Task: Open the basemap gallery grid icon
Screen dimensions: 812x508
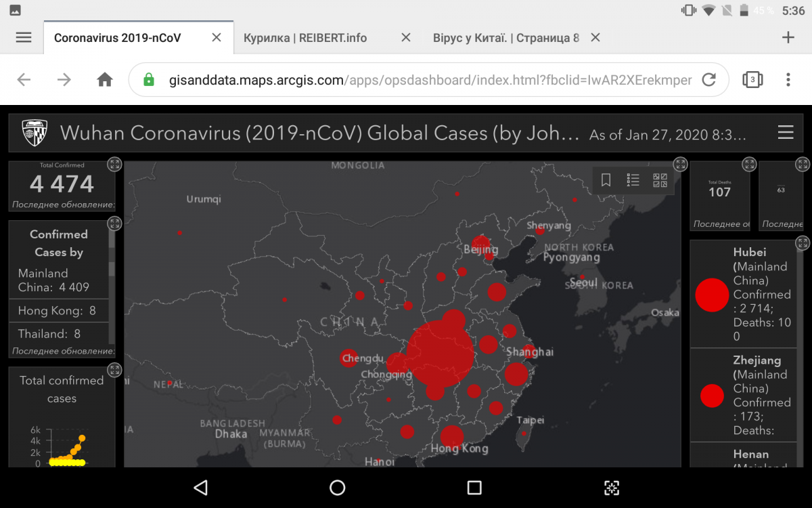Action: pos(660,180)
